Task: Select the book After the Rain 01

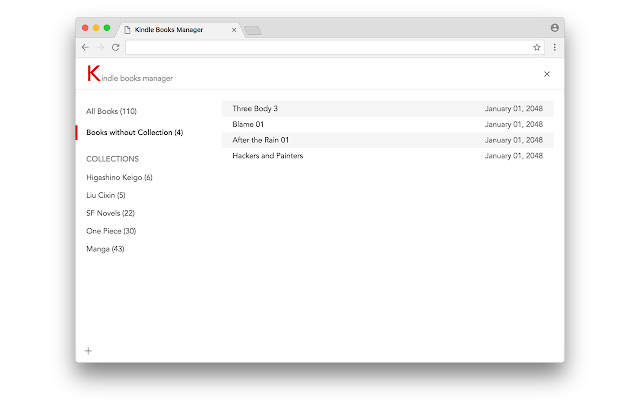Action: pos(388,140)
